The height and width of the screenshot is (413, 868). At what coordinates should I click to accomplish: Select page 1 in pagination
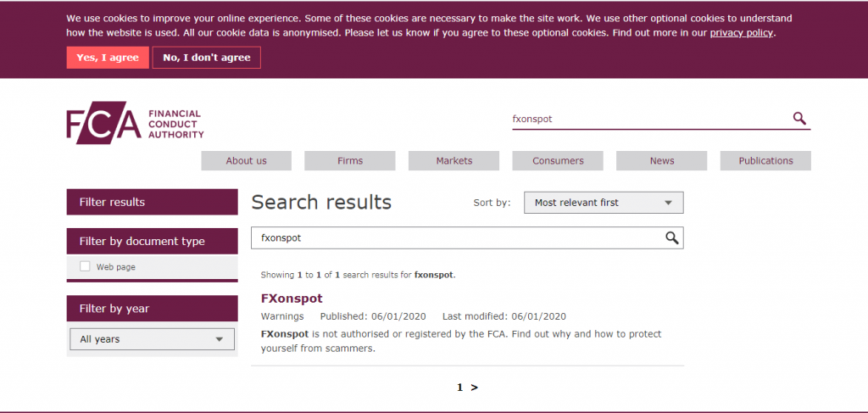tap(459, 388)
